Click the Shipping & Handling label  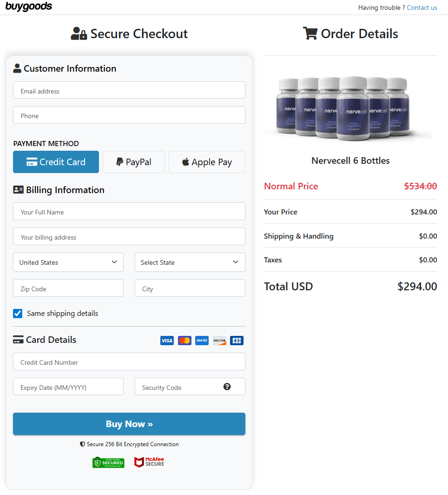[298, 236]
